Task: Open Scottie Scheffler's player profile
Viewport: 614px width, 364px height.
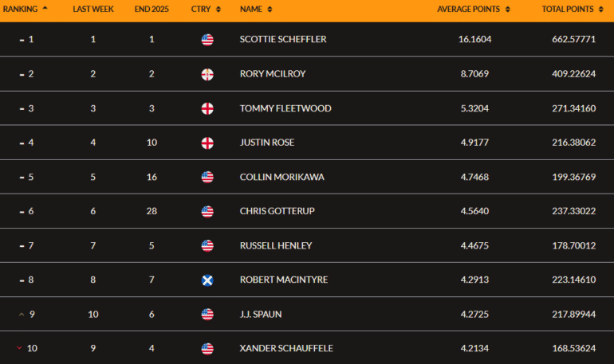Action: [283, 40]
